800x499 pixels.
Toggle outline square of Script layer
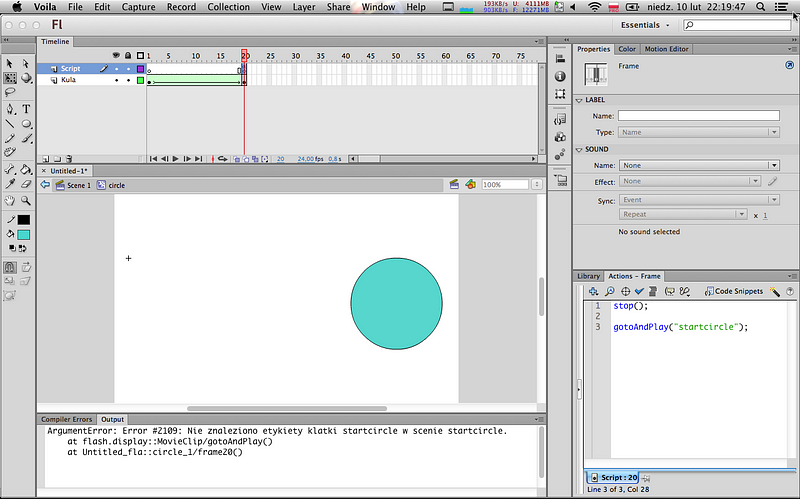point(140,69)
